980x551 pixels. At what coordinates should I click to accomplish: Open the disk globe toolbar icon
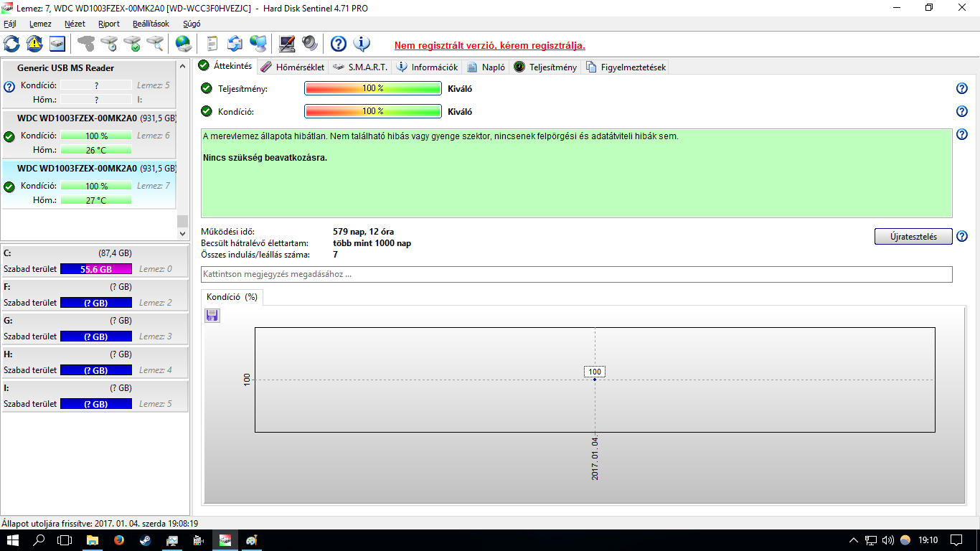click(184, 44)
